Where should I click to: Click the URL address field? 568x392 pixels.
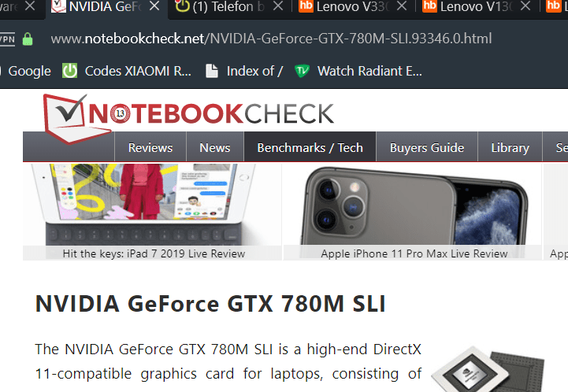[271, 39]
